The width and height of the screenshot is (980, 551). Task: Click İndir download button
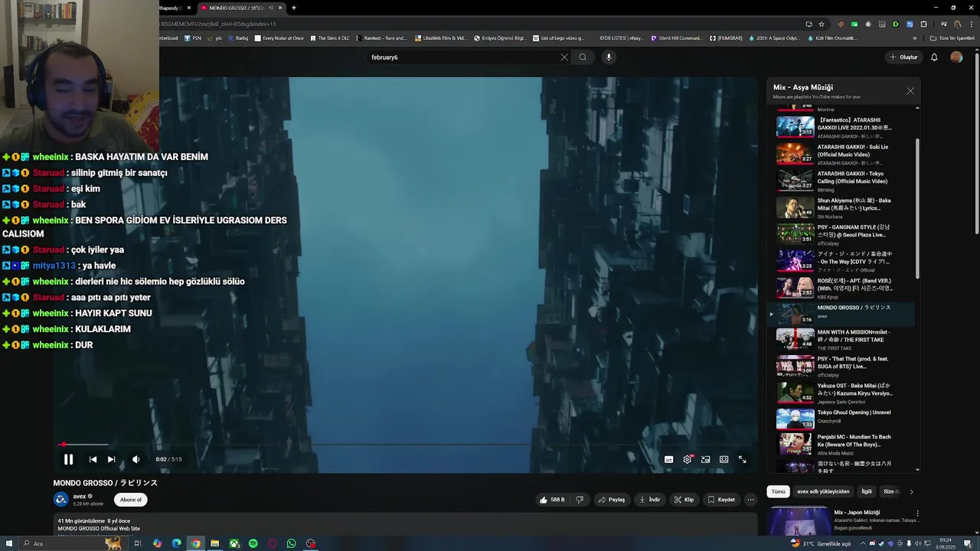(649, 500)
